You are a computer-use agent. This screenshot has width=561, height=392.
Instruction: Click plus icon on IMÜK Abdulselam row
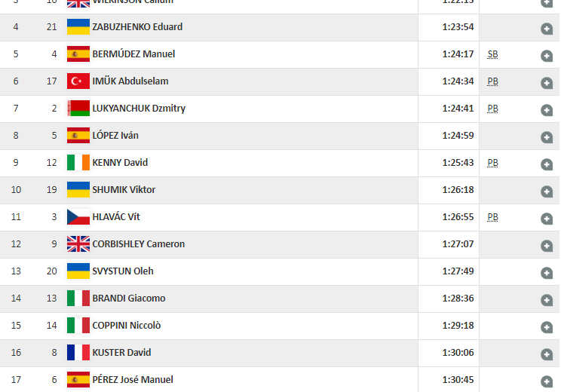coord(547,83)
